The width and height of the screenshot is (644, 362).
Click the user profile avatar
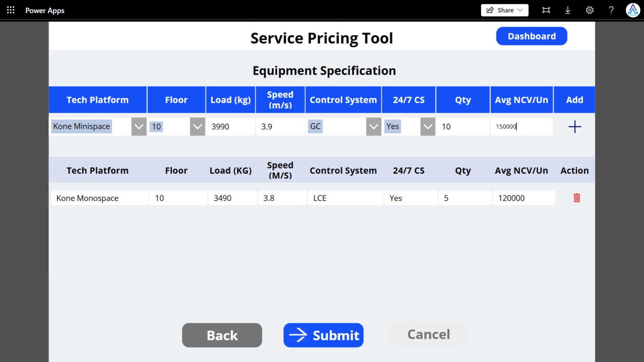[x=633, y=10]
